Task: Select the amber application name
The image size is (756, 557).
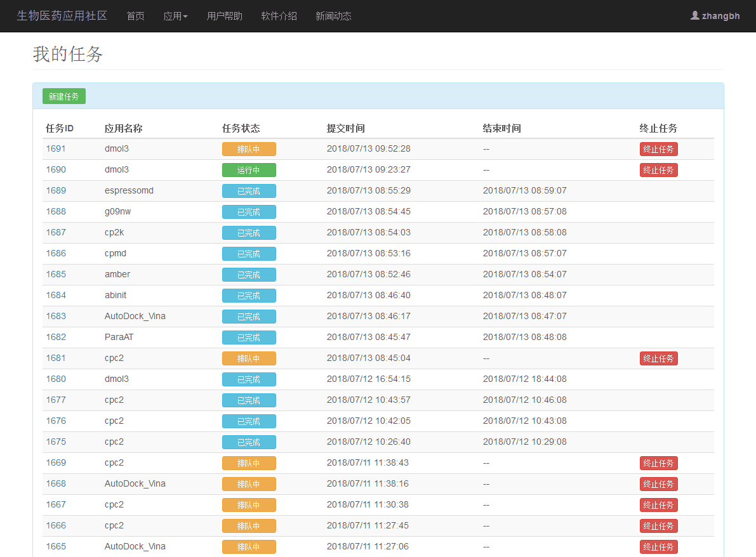Action: pyautogui.click(x=117, y=275)
